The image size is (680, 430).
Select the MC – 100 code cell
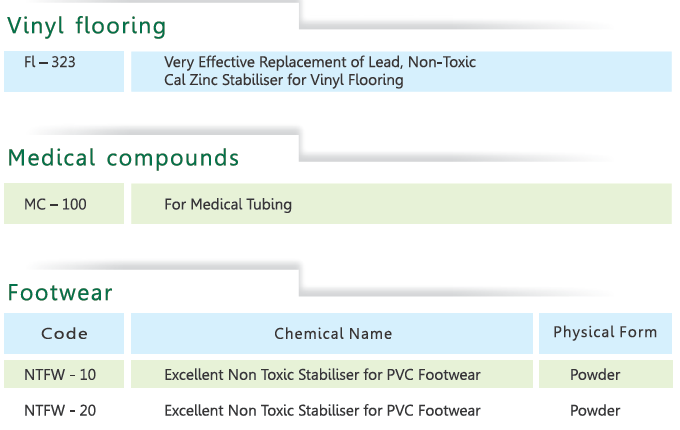click(55, 204)
